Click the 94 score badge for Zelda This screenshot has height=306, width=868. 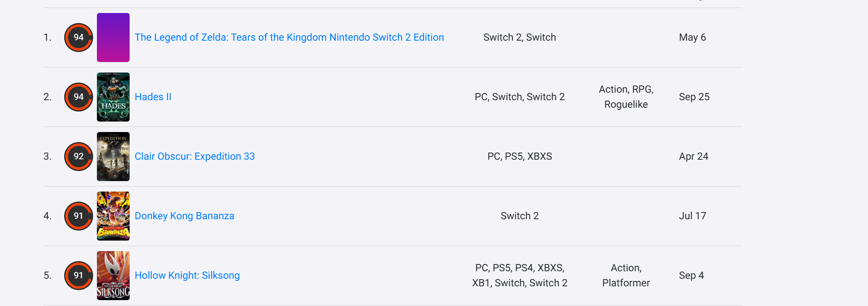pos(78,37)
